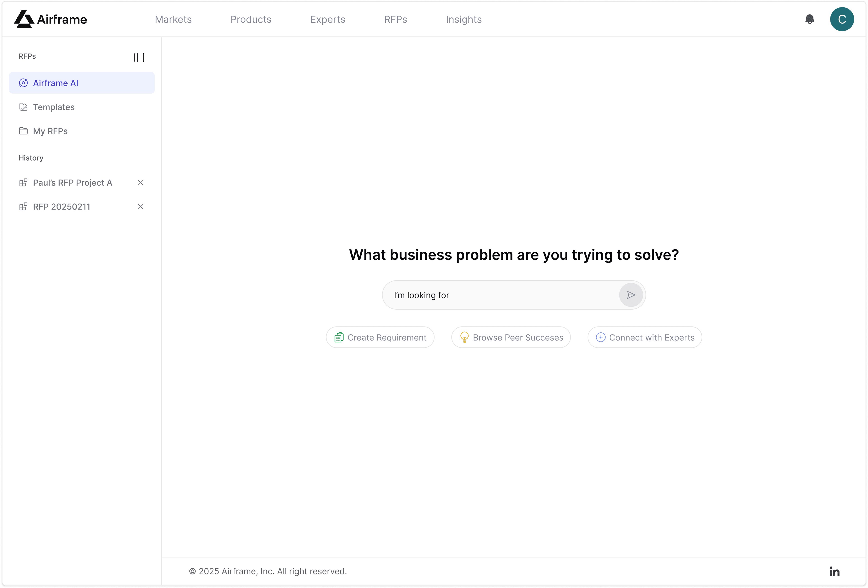Click the Paul's RFP Project A icon
Viewport: 868px width, 588px height.
pos(24,183)
